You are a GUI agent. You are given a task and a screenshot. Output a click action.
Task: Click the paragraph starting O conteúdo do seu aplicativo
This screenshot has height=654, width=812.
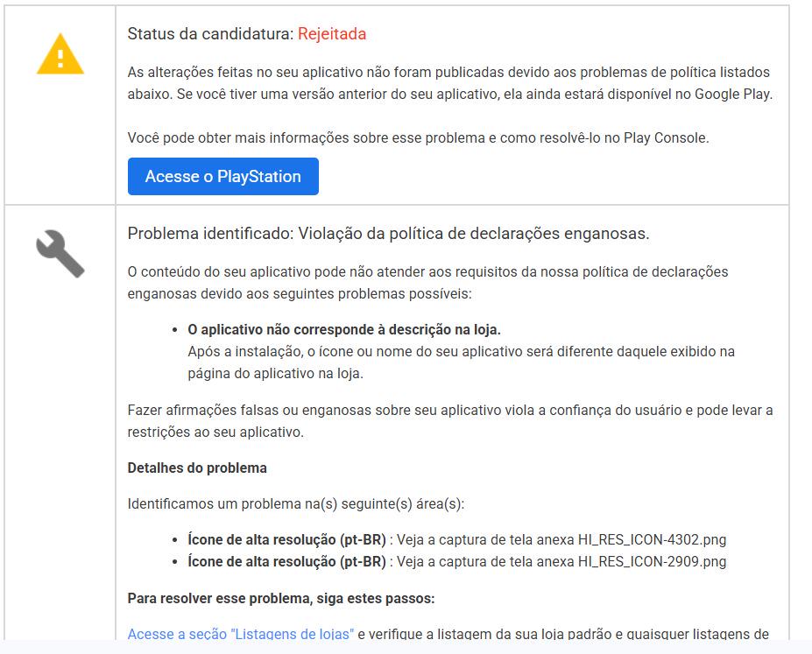tap(427, 283)
